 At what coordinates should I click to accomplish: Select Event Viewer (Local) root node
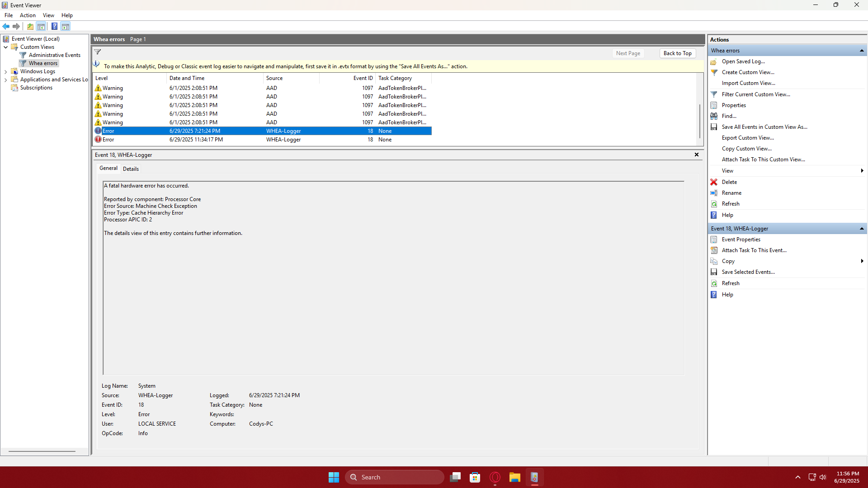[36, 39]
